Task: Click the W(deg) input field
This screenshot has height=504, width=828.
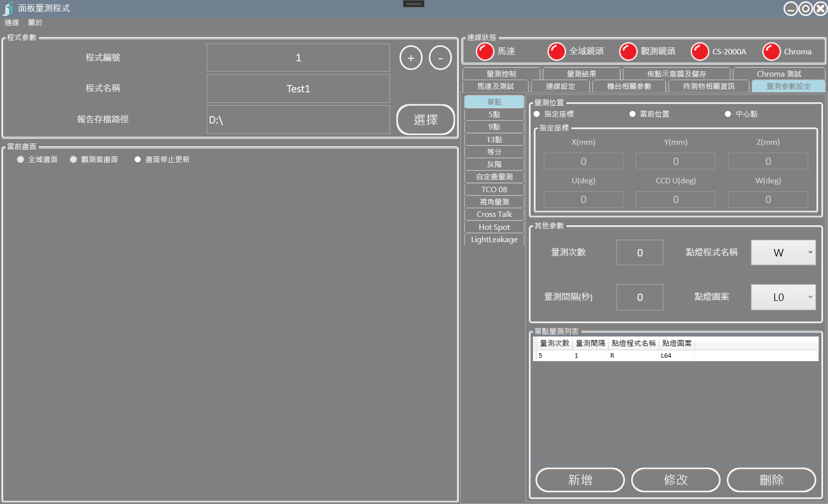Action: 768,199
